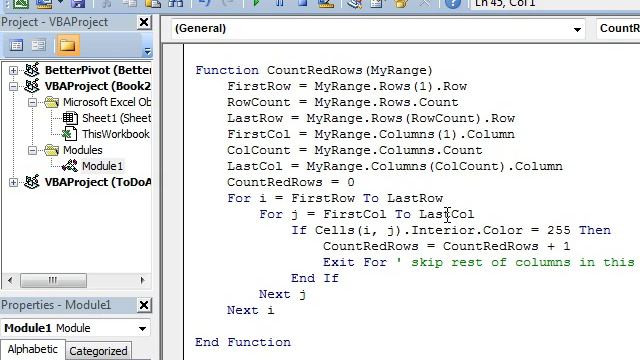This screenshot has height=360, width=640.
Task: Switch to the Categorized properties tab
Action: coord(98,351)
